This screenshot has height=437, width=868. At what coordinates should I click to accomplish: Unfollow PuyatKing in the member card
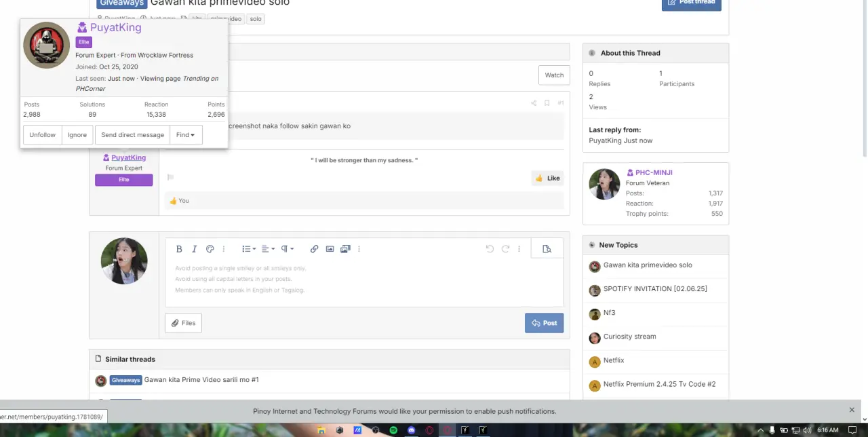click(x=42, y=135)
